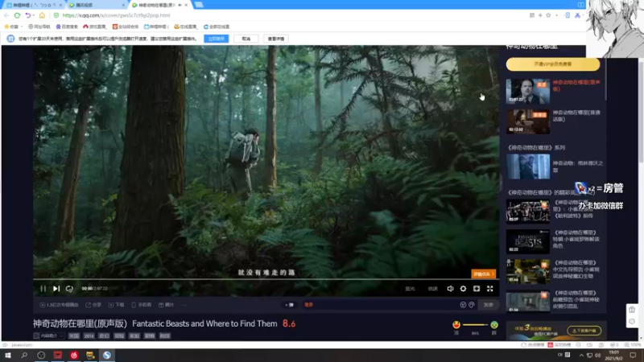Switch player to mini window mode

[x=477, y=289]
